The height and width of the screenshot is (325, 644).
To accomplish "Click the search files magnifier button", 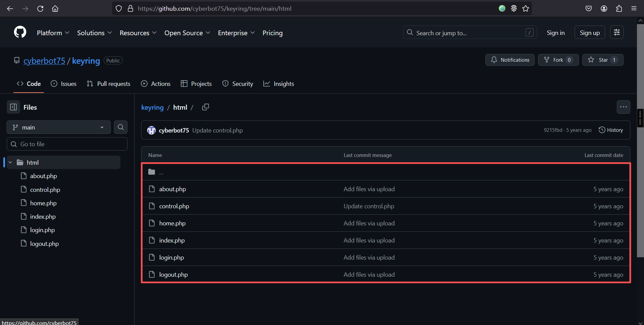I will pyautogui.click(x=121, y=127).
